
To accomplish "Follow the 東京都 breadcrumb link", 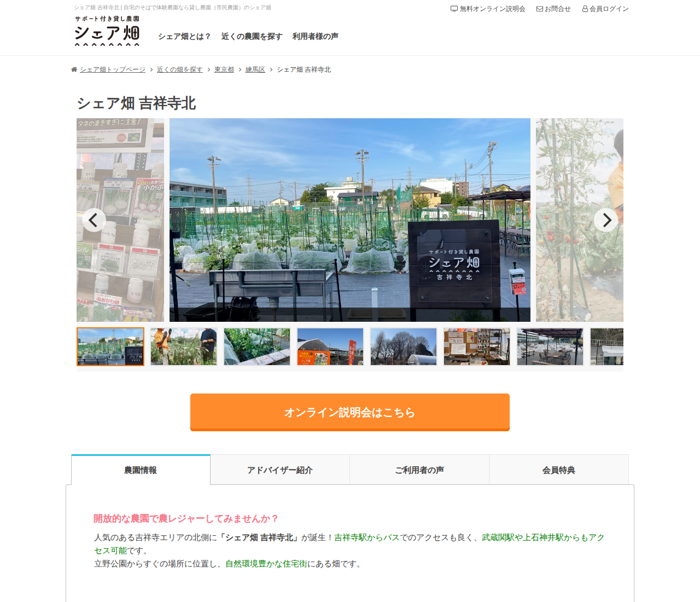I will point(224,70).
